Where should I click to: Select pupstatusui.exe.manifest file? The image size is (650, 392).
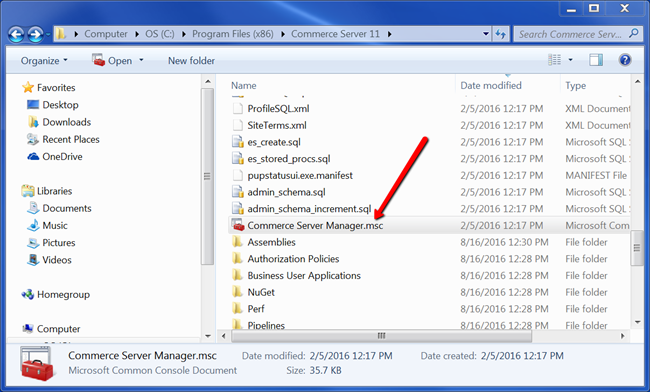click(x=300, y=175)
